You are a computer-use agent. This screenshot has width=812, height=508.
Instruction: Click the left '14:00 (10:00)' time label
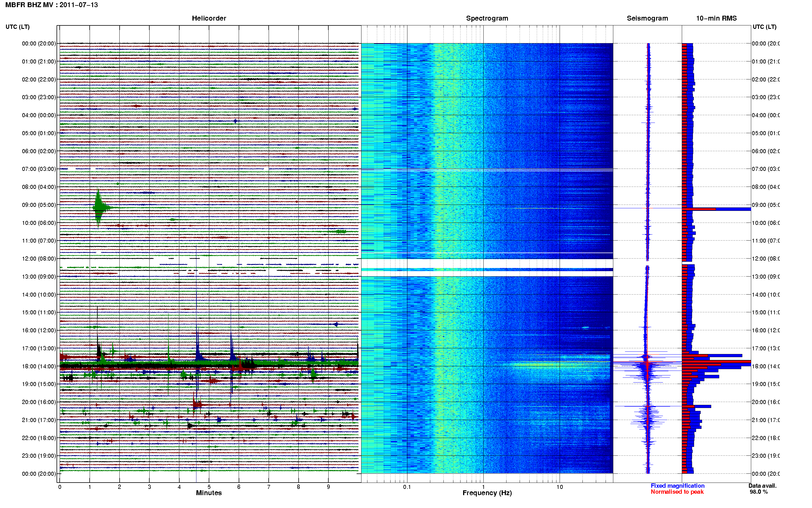pyautogui.click(x=39, y=295)
